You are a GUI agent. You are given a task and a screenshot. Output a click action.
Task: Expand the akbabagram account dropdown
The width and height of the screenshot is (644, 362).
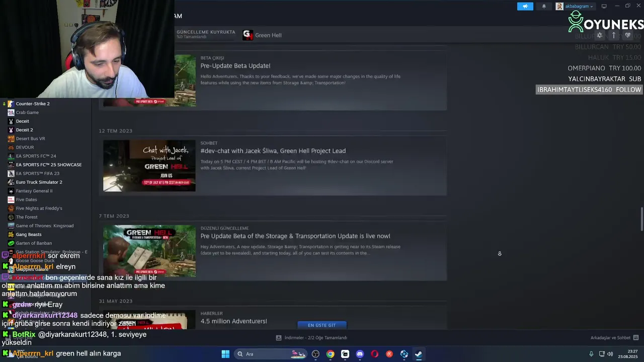tap(579, 7)
